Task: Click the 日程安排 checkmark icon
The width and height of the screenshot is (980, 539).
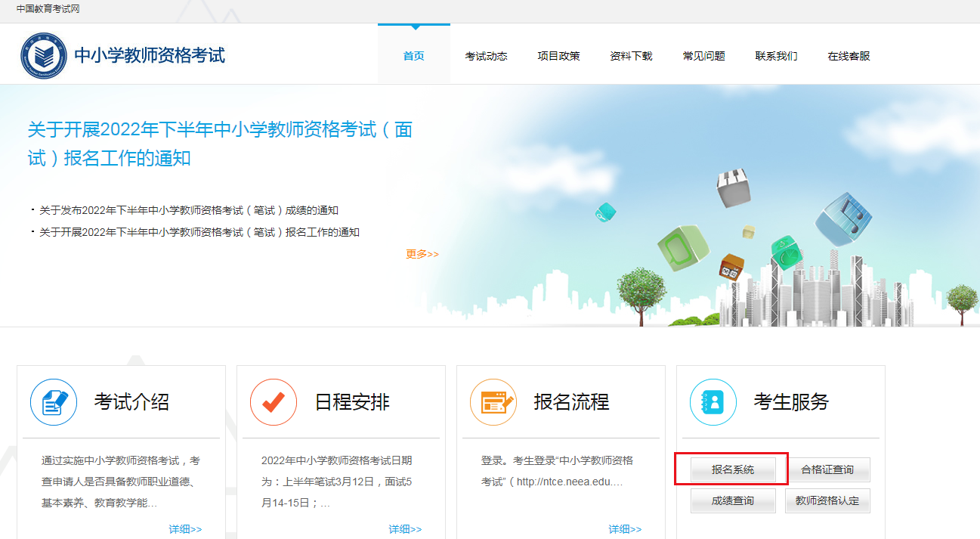Action: click(274, 402)
